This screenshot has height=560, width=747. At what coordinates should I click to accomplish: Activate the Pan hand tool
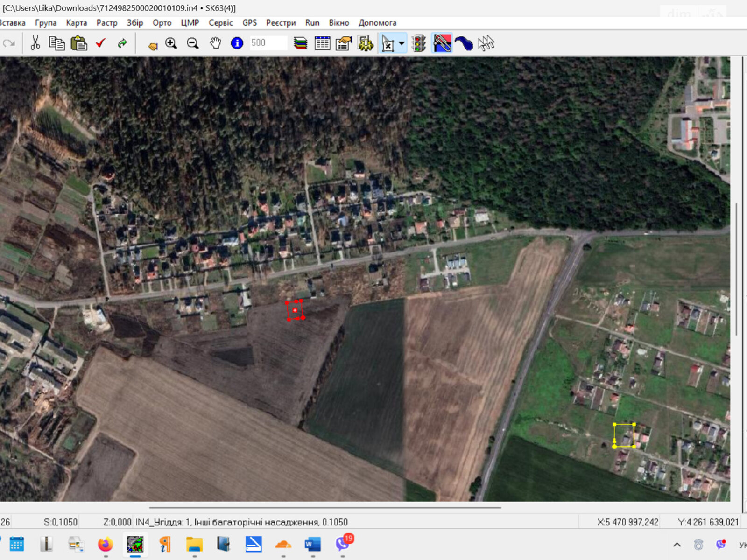(x=215, y=43)
